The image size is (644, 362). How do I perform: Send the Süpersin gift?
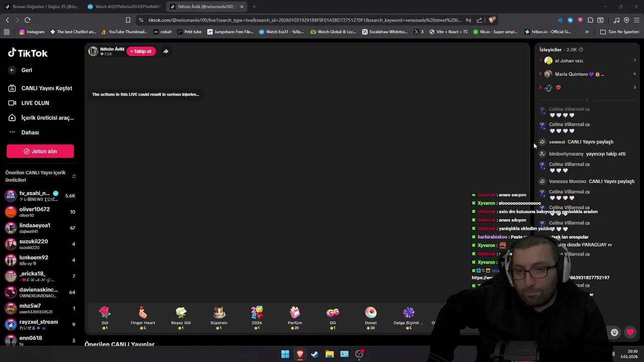point(219,318)
